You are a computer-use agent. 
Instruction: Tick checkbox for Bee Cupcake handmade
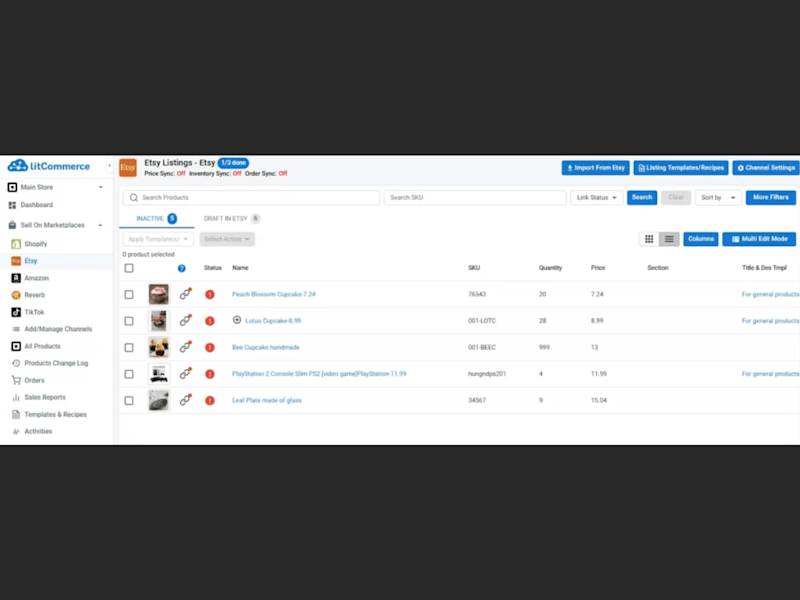[129, 347]
